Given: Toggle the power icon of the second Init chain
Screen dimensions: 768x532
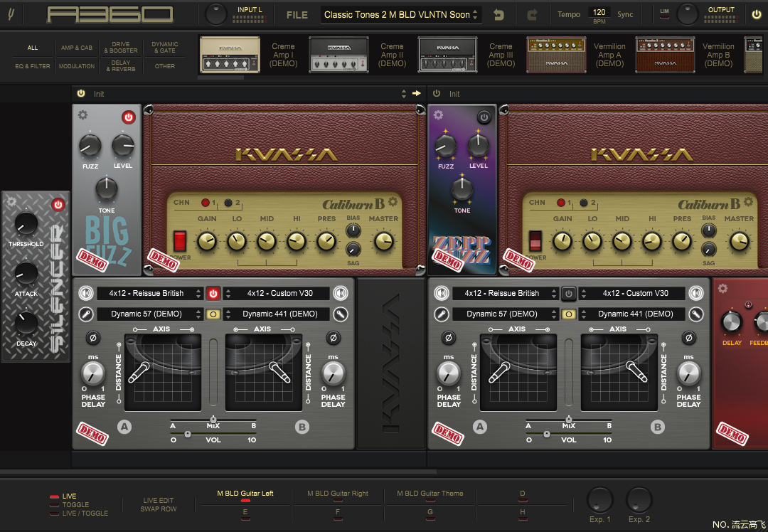Looking at the screenshot, I should (437, 93).
